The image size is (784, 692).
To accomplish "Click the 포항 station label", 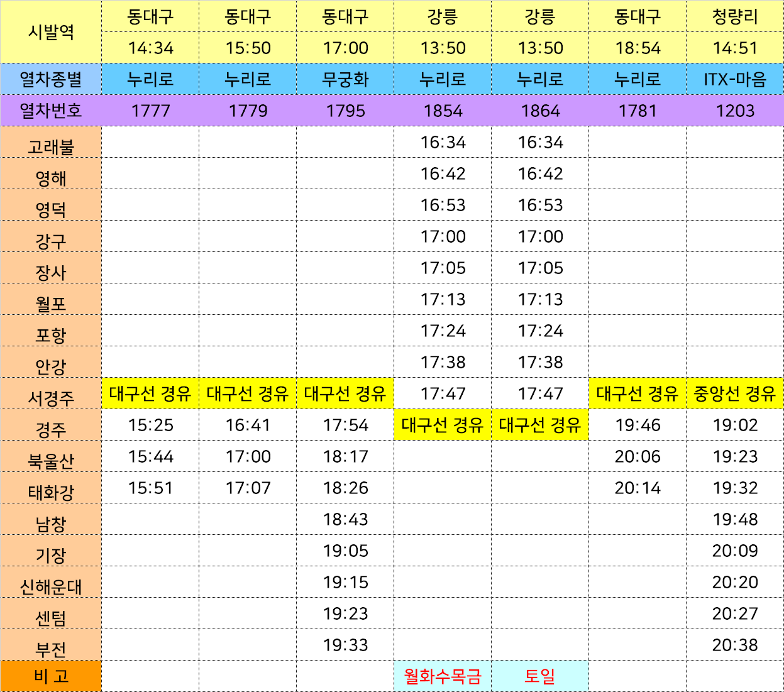I will [51, 331].
